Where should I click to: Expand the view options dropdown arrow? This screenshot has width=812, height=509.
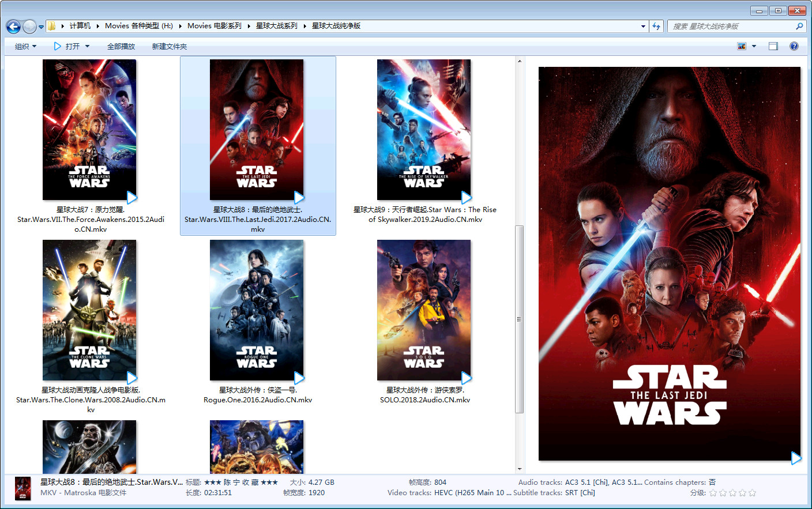(754, 46)
